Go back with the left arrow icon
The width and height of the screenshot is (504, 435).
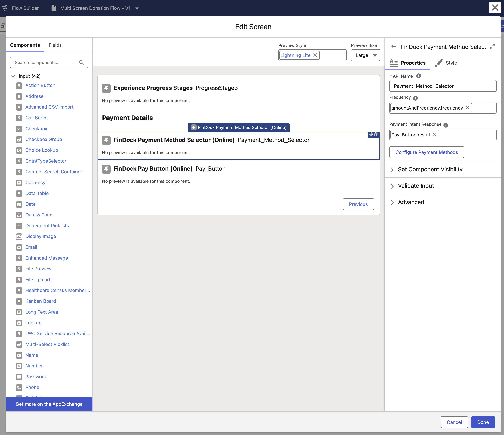(x=394, y=47)
